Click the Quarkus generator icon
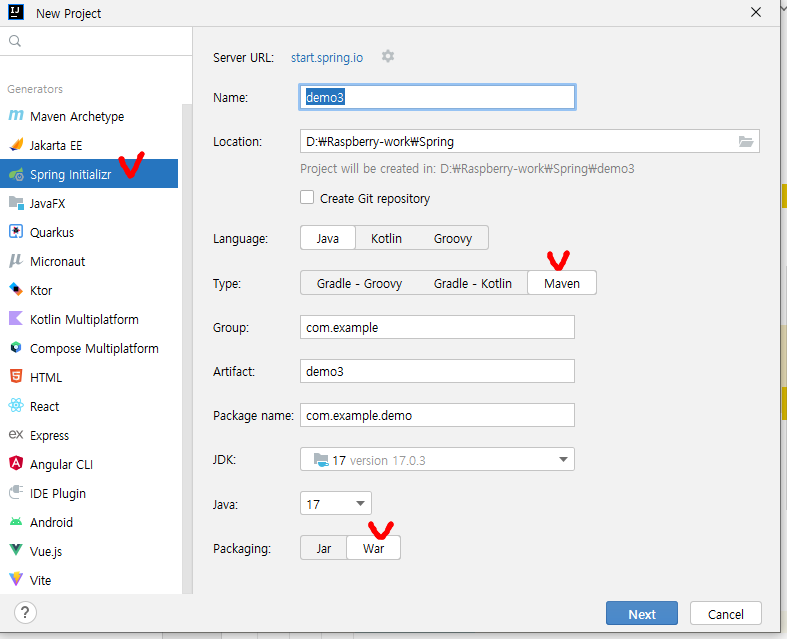 pyautogui.click(x=16, y=232)
